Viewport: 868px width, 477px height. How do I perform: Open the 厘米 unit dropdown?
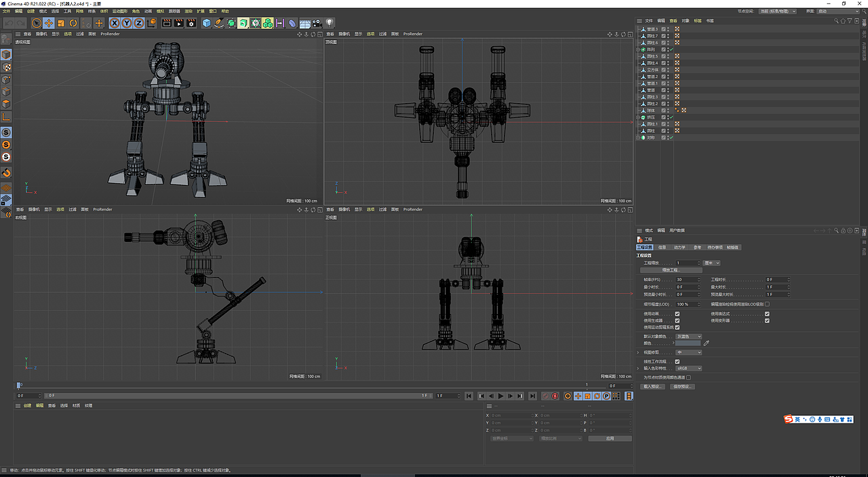pyautogui.click(x=711, y=263)
